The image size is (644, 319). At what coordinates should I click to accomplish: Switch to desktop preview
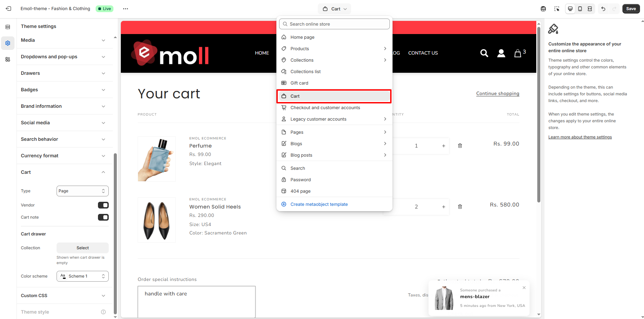[x=570, y=9]
